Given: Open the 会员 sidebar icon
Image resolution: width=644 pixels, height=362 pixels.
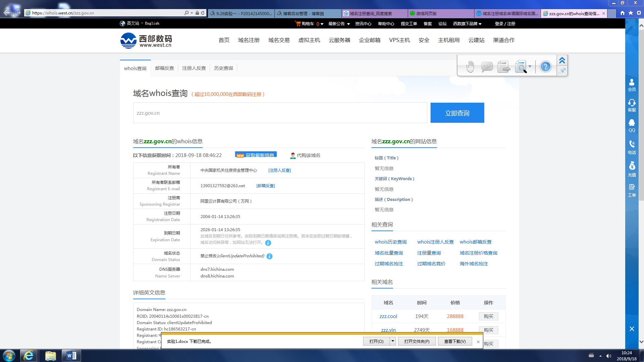Looking at the screenshot, I should [x=632, y=85].
